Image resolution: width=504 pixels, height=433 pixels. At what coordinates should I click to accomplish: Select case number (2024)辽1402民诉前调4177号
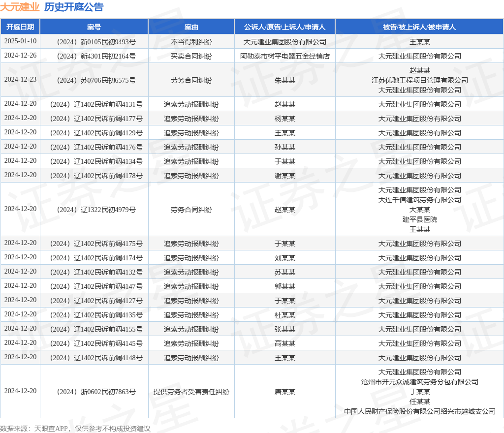click(x=96, y=119)
